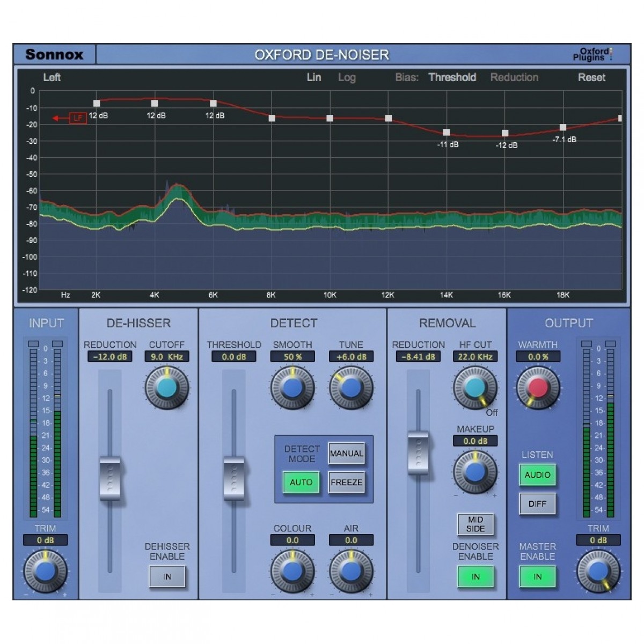Click the Makeup gain knob
The height and width of the screenshot is (644, 644).
tap(475, 472)
